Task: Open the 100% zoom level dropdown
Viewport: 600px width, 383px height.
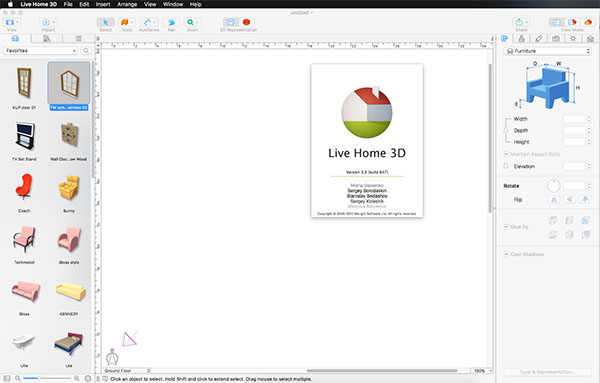Action: coord(481,371)
